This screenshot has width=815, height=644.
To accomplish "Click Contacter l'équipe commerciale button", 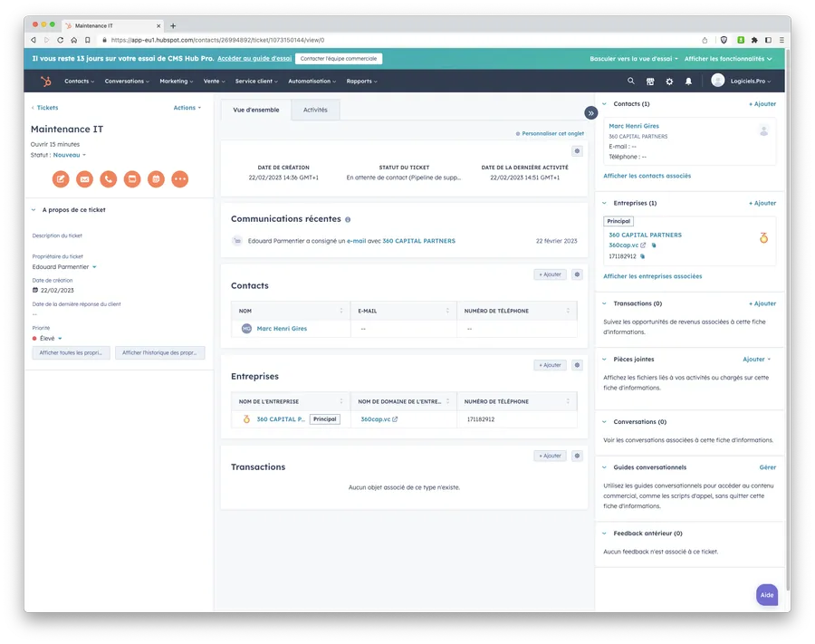I will pyautogui.click(x=339, y=59).
